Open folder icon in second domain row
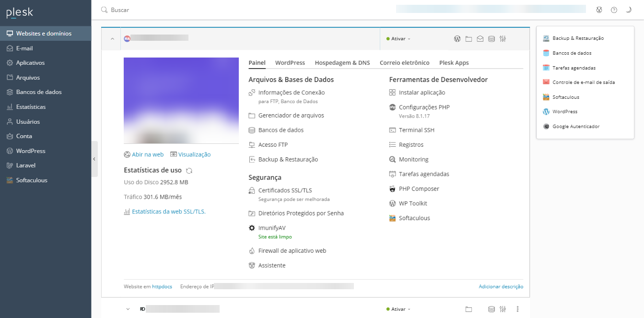The height and width of the screenshot is (318, 644). tap(468, 309)
